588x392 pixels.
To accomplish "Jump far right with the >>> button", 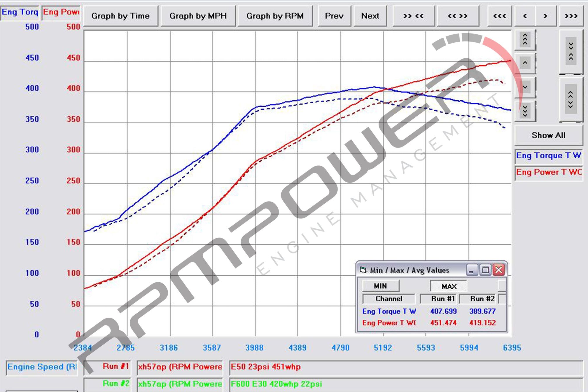I will tap(571, 16).
